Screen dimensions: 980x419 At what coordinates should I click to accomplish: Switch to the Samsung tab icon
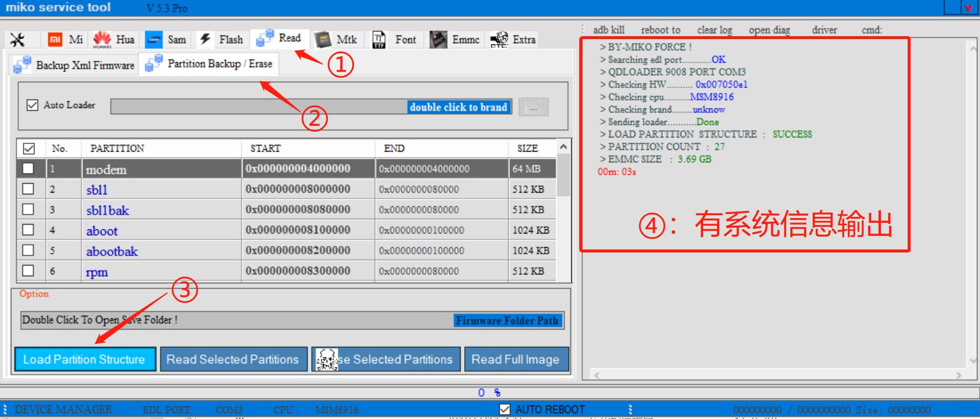pos(154,40)
